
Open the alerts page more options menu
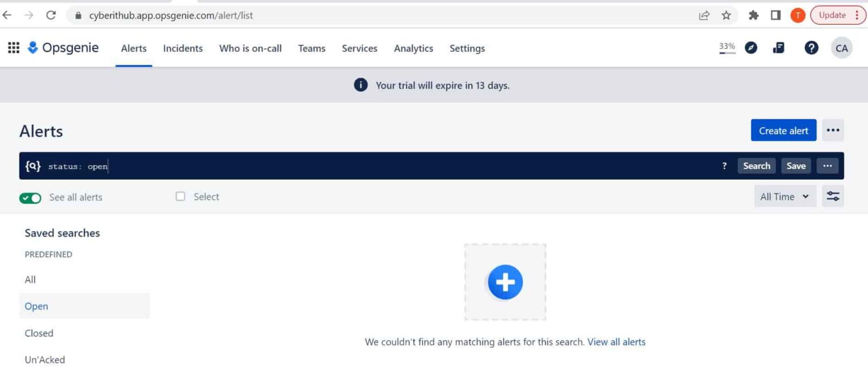tap(833, 130)
